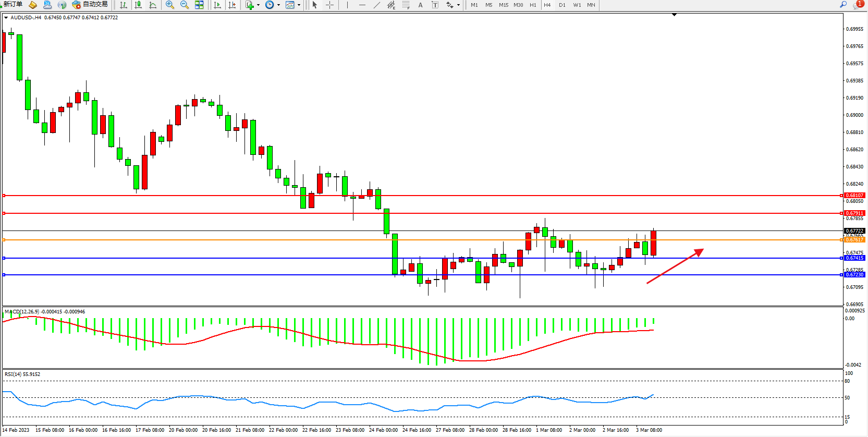Click the red 0.68107 horizontal line label
Screen dimensions: 868x437
point(854,196)
